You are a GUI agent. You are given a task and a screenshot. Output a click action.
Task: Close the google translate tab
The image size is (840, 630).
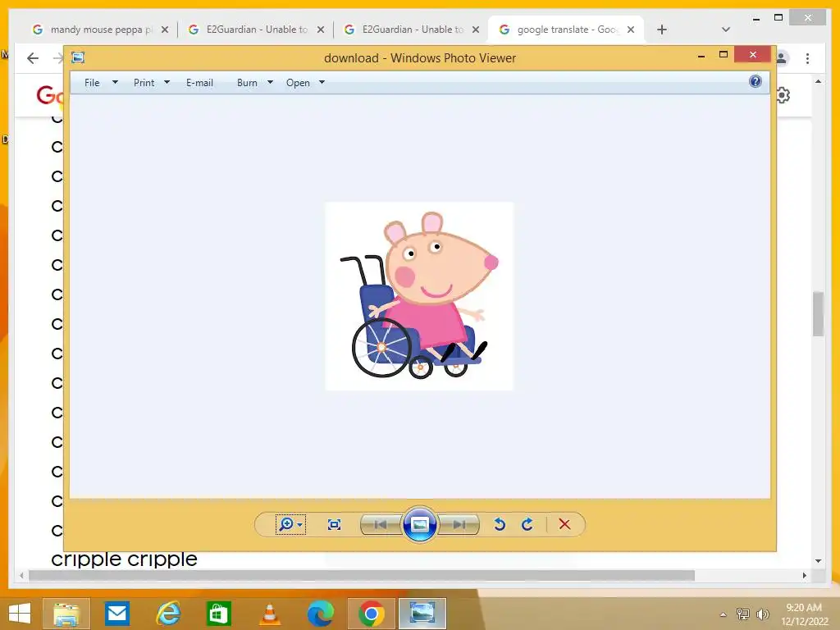click(631, 30)
